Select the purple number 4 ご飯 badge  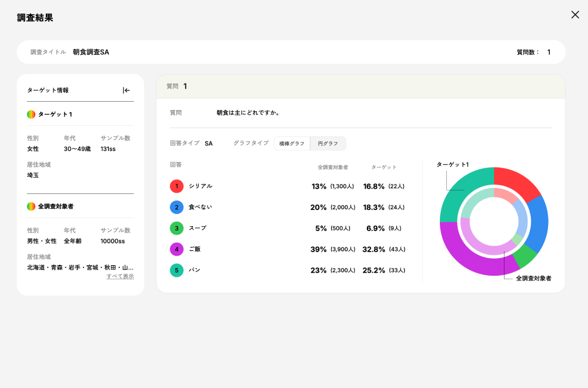point(176,249)
